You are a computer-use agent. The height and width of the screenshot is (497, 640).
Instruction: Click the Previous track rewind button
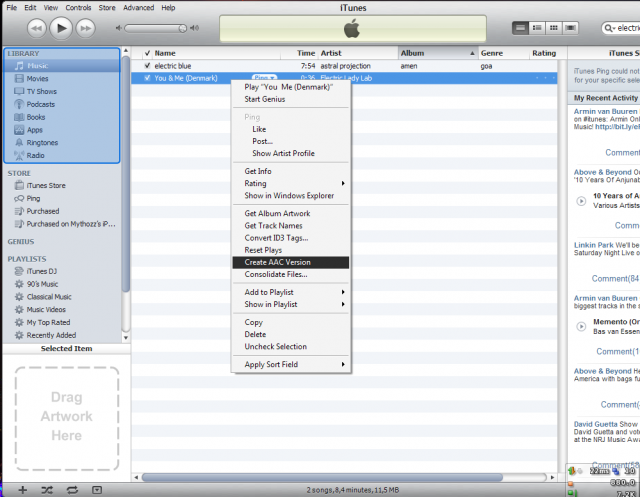[x=37, y=29]
